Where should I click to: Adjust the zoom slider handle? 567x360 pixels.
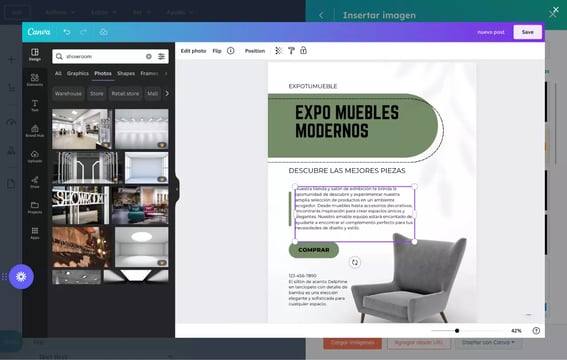(457, 330)
